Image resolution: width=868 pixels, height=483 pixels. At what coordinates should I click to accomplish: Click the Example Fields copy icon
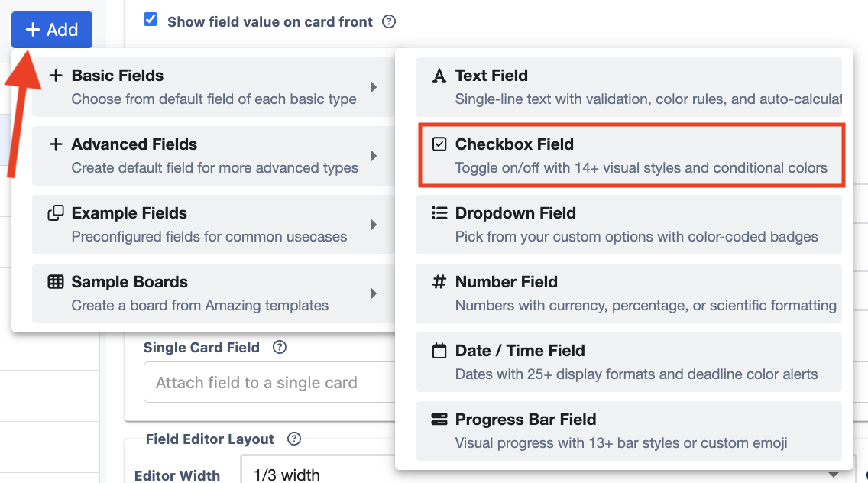56,213
